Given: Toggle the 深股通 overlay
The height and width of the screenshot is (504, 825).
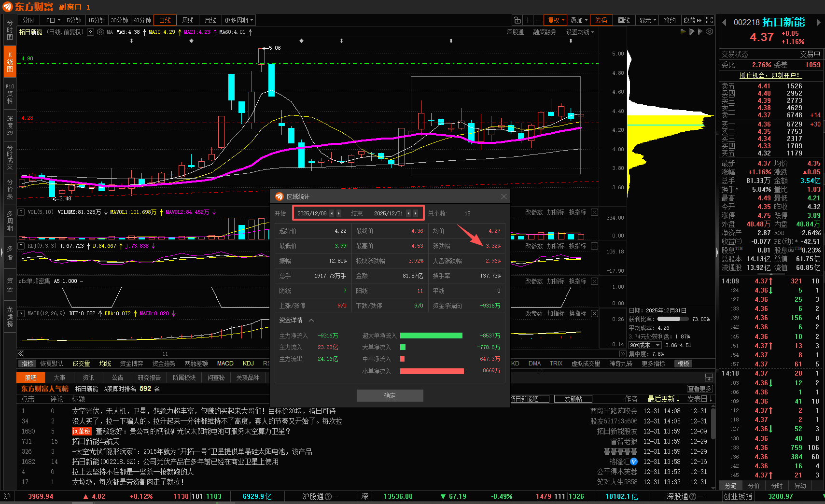Looking at the screenshot, I should (x=515, y=32).
